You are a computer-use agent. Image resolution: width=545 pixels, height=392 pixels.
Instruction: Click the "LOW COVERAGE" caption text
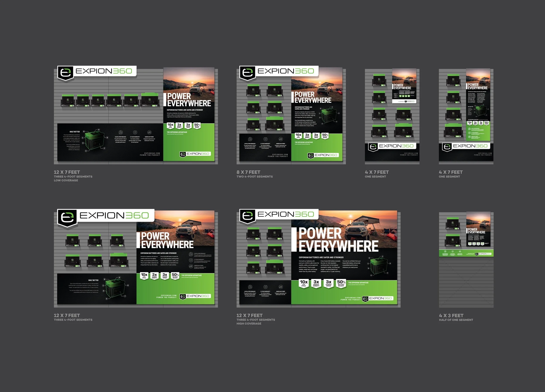[x=66, y=181]
